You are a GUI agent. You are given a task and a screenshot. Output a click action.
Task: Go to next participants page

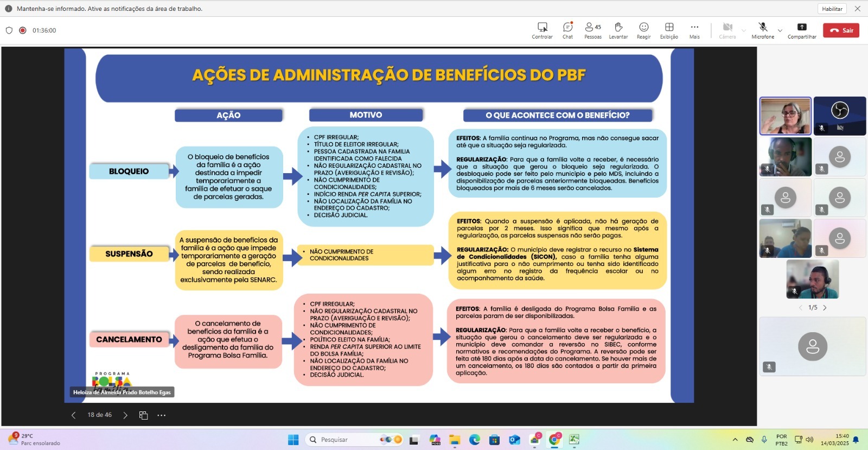[x=825, y=308]
